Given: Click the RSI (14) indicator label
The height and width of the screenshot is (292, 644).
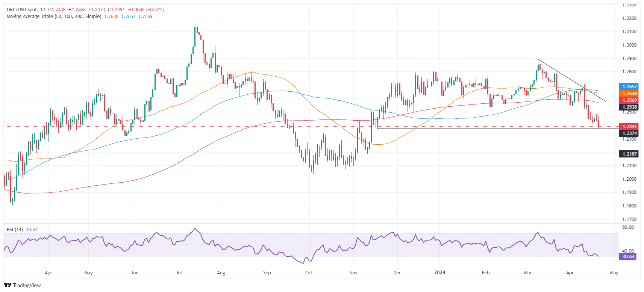Looking at the screenshot, I should tap(15, 230).
